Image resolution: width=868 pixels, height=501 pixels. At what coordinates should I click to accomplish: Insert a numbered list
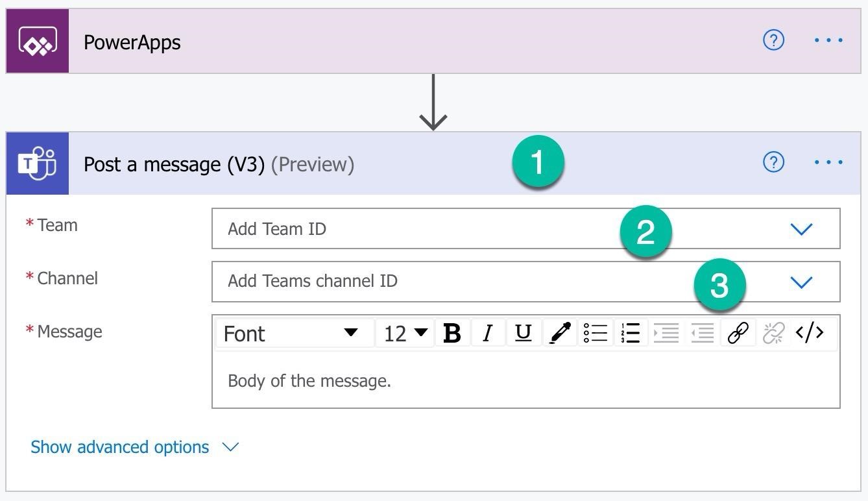631,333
